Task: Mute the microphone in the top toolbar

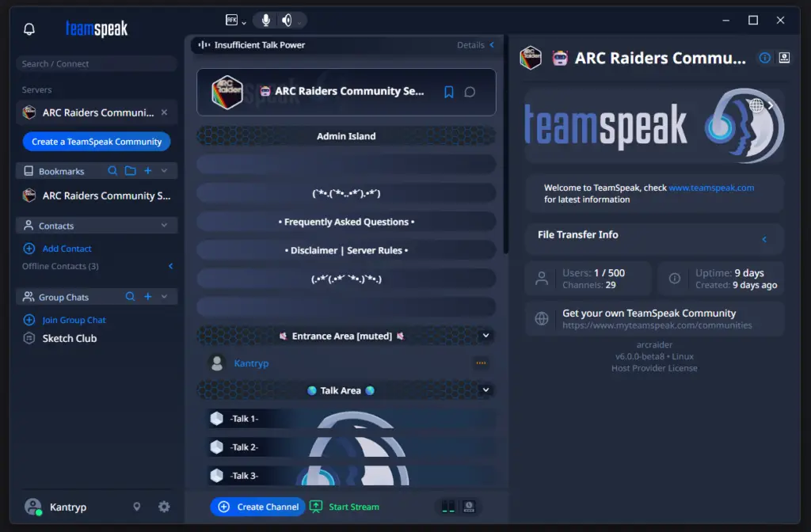Action: pos(265,21)
